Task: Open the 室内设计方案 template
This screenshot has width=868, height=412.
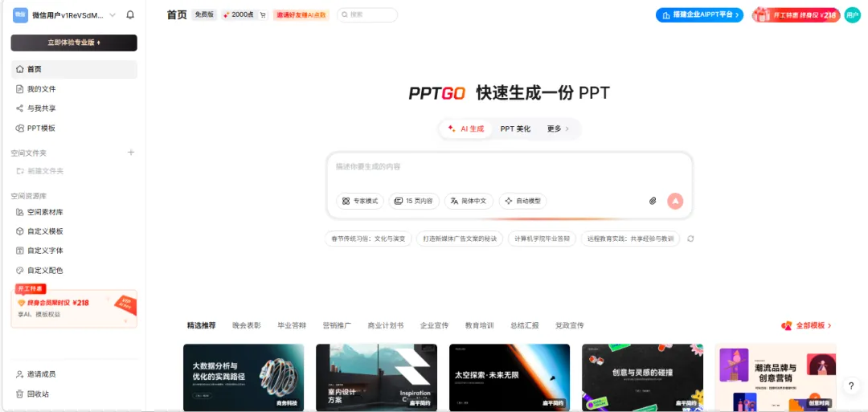Action: coord(376,377)
